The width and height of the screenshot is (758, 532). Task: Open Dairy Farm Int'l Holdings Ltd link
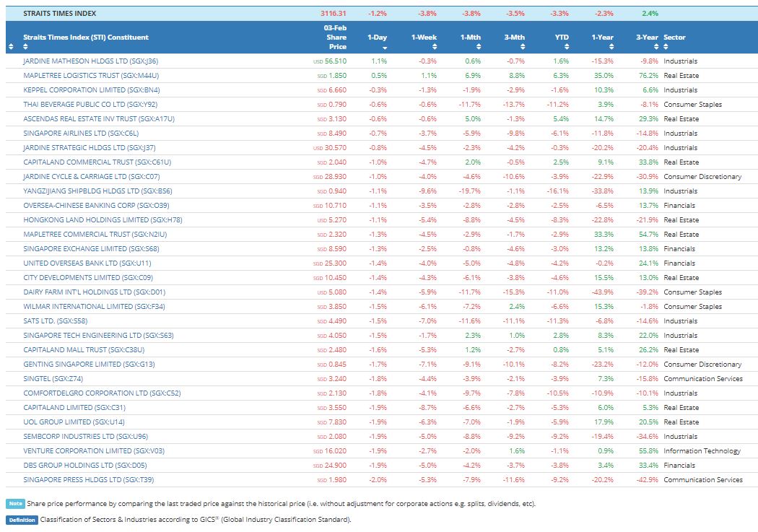pos(95,292)
